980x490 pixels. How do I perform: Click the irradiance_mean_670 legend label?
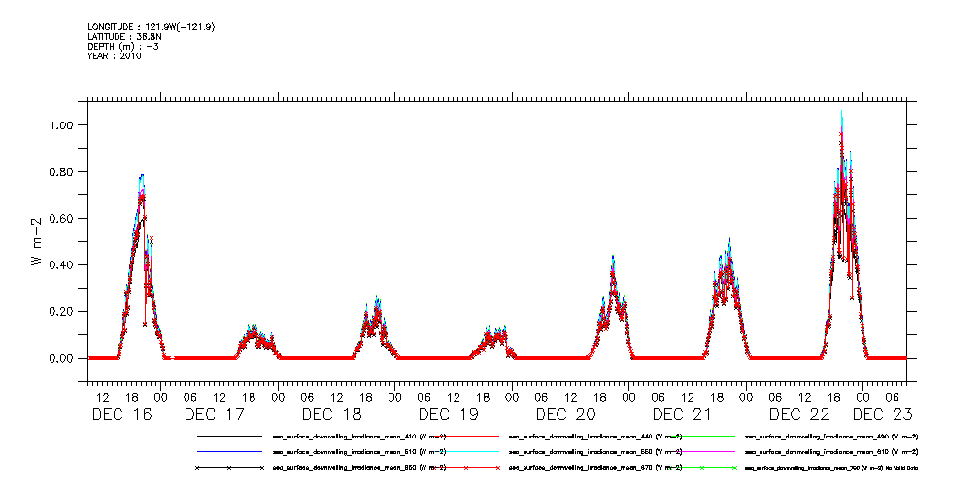pos(595,468)
